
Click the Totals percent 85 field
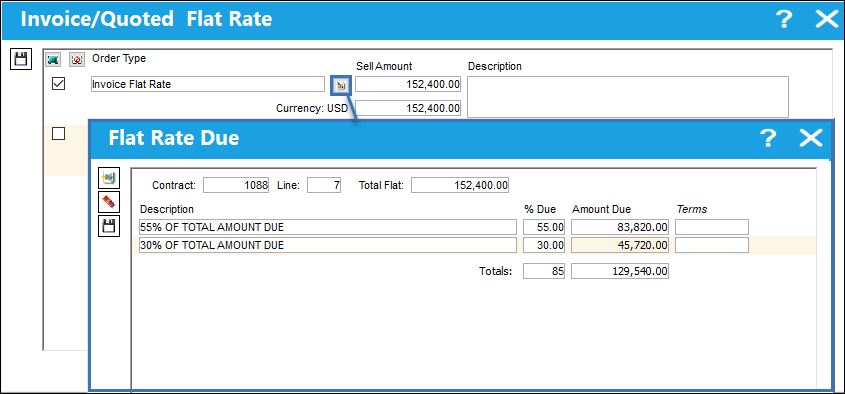pos(544,271)
